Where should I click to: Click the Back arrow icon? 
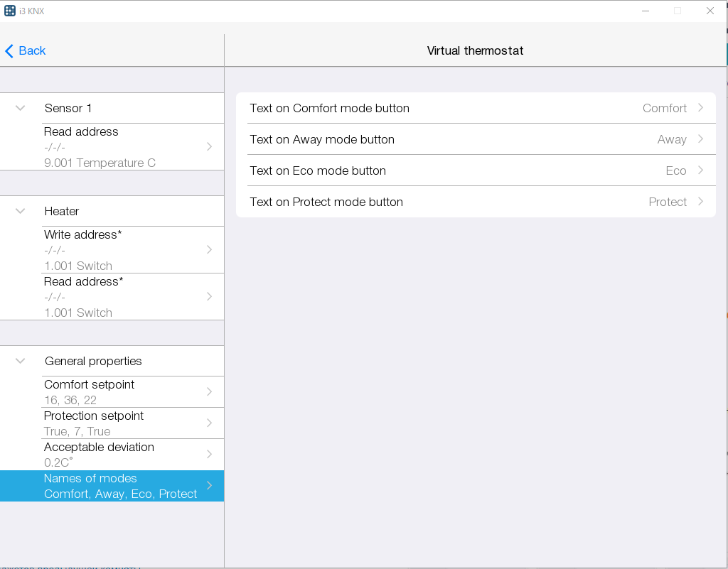(9, 51)
